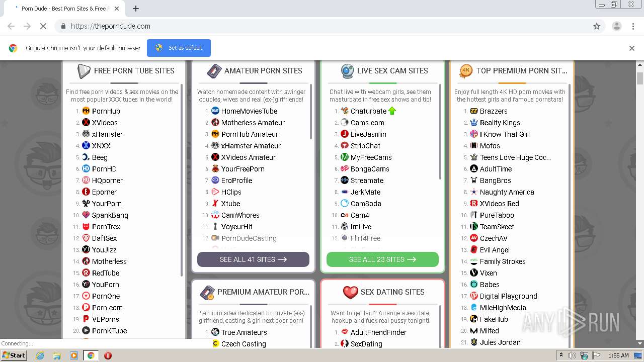This screenshot has width=644, height=362.
Task: Click the HClips favicon
Action: (x=215, y=192)
